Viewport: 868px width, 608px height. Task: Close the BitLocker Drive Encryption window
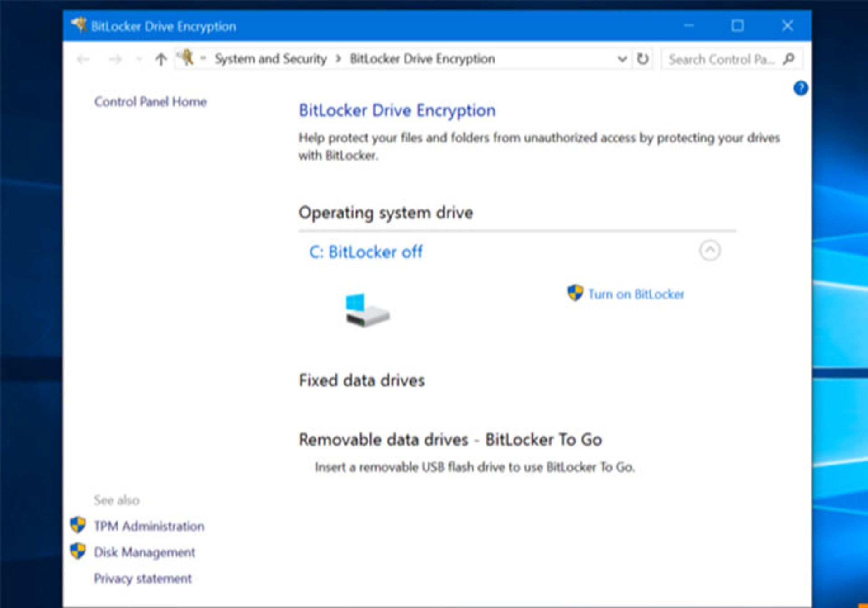788,26
